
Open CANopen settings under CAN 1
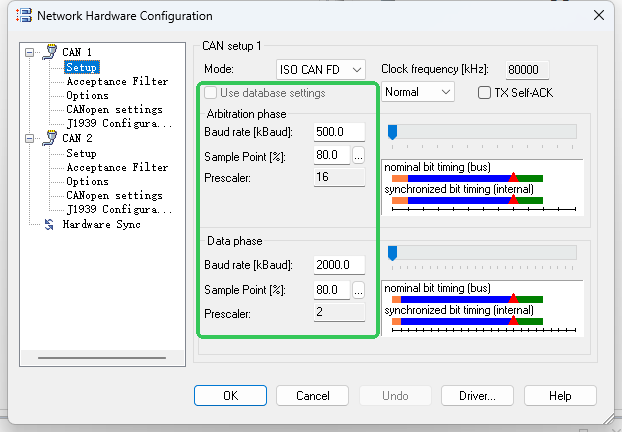114,109
